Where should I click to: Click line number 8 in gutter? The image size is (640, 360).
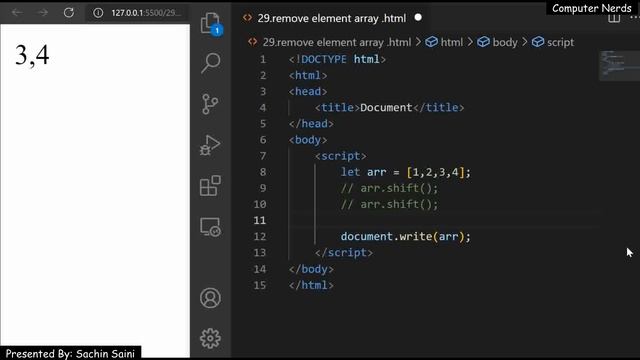tap(263, 172)
